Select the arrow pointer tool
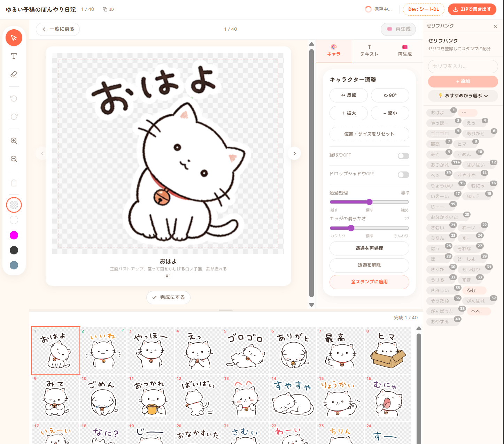Viewport: 504px width, 444px height. click(x=14, y=38)
